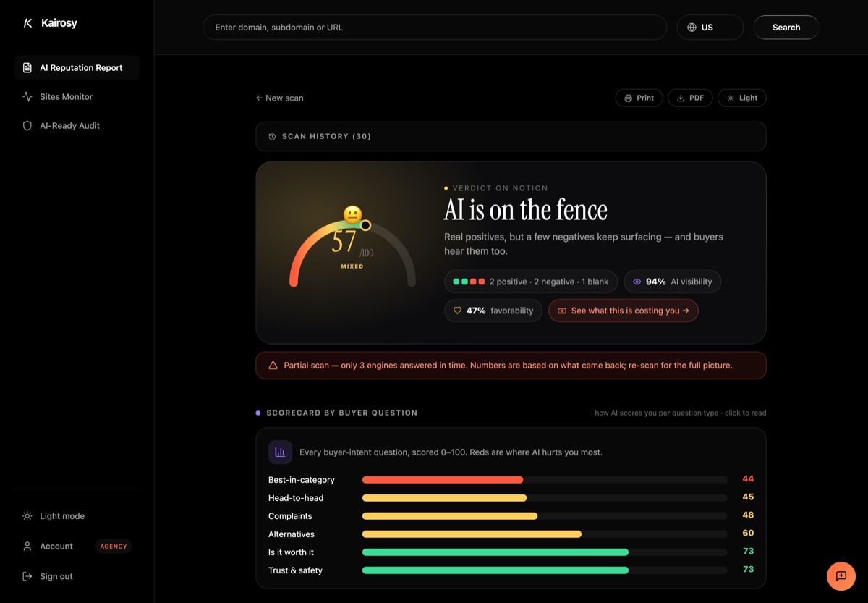This screenshot has height=603, width=868.
Task: Click the PDF download arrow icon
Action: tap(680, 98)
